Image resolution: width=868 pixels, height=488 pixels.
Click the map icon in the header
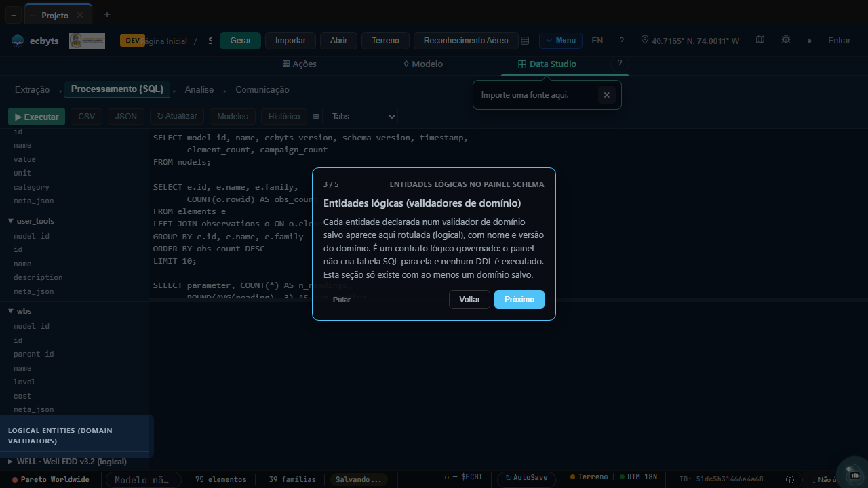tap(760, 40)
